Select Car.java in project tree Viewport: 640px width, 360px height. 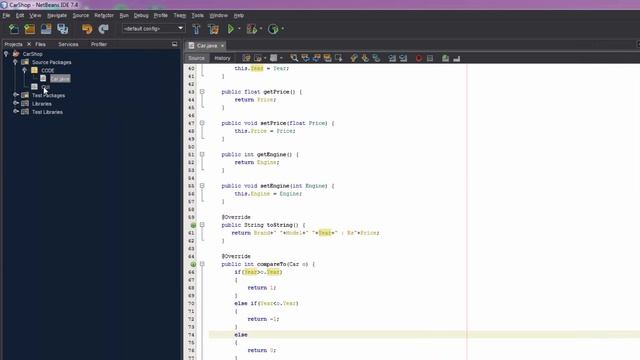(x=60, y=78)
